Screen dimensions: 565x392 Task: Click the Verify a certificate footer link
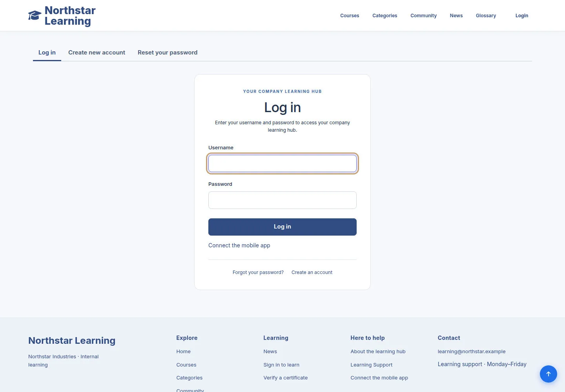pos(286,378)
